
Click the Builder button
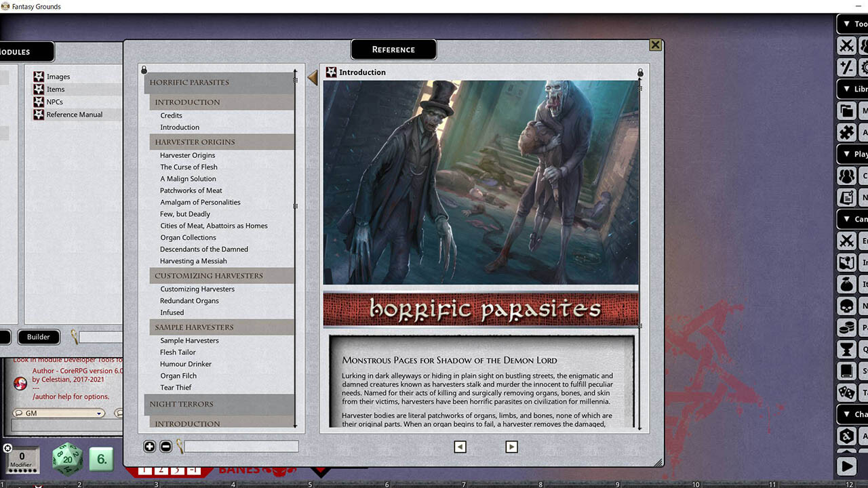pos(38,337)
